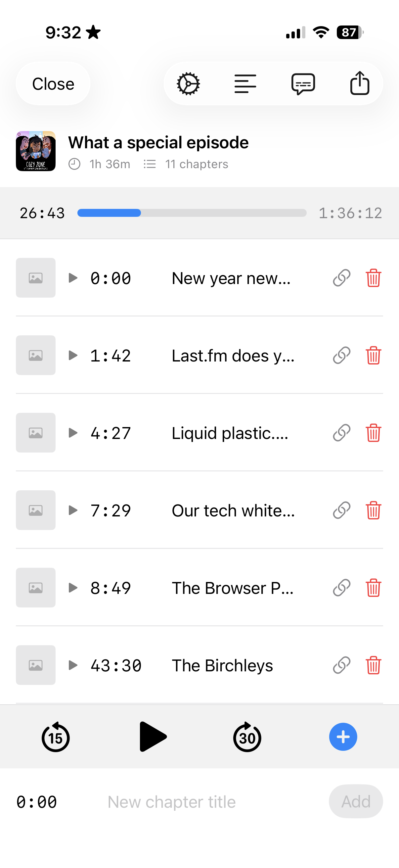Open the settings gear icon
The width and height of the screenshot is (399, 868).
click(x=188, y=83)
